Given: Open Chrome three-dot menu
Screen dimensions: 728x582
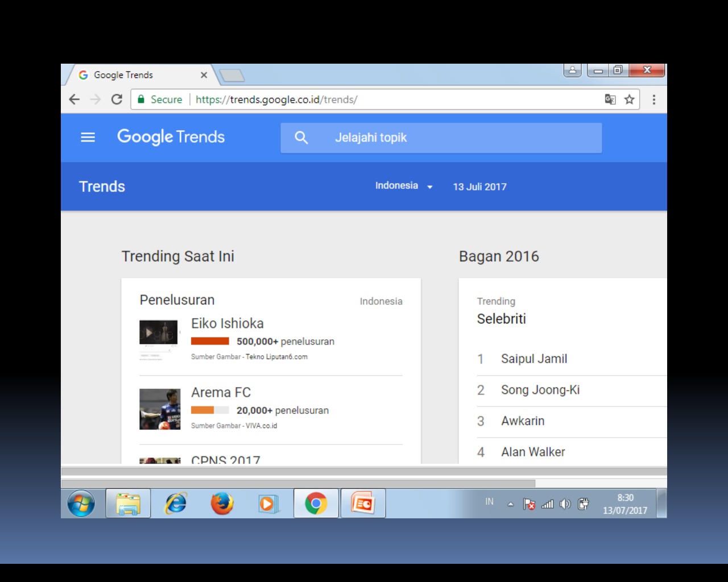Looking at the screenshot, I should (654, 99).
